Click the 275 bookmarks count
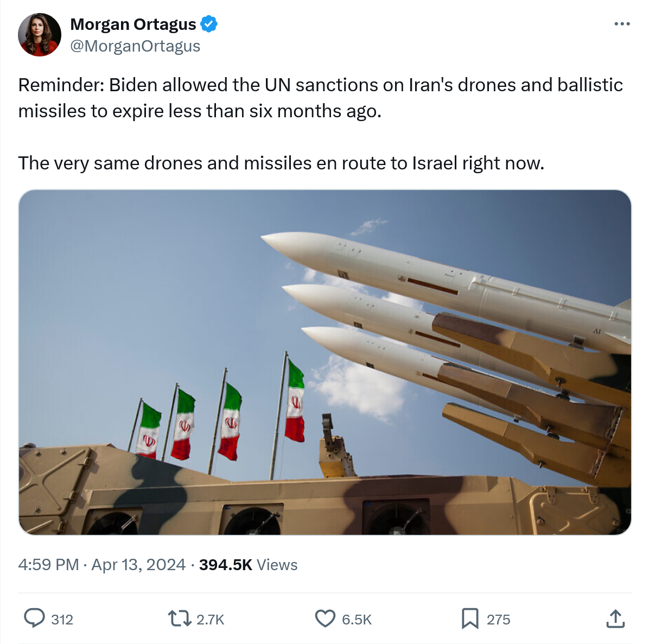This screenshot has height=644, width=649. coord(498,619)
